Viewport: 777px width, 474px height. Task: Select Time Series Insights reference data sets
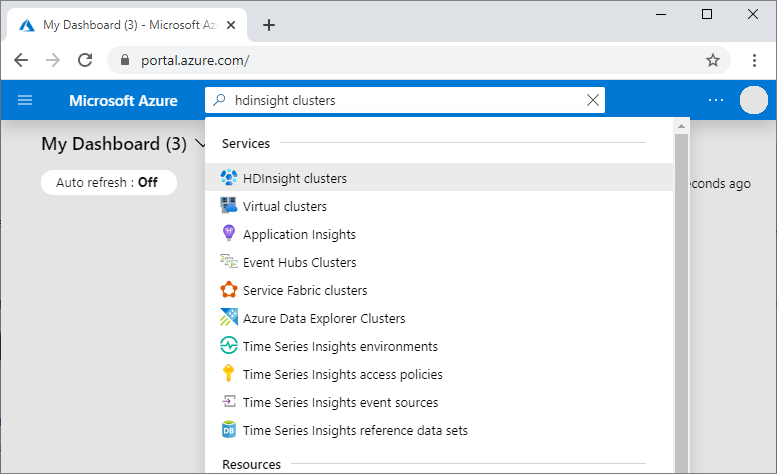click(x=355, y=430)
